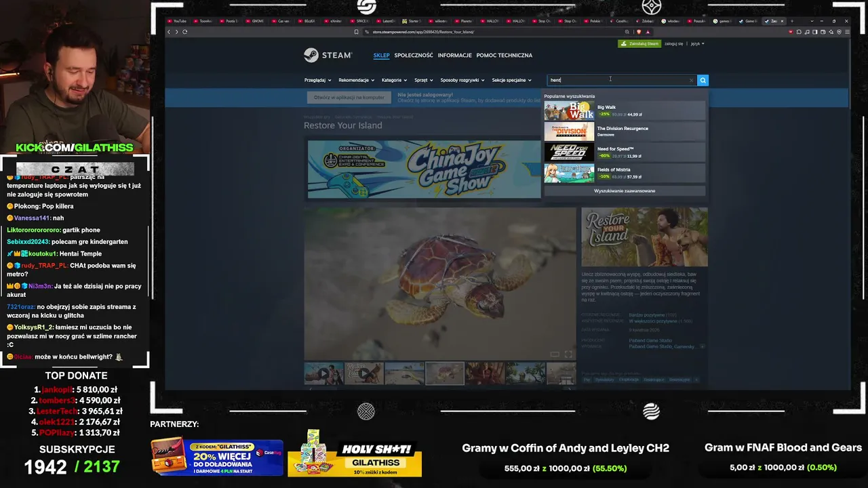
Task: Open the Bardzo pozytywne reviews link
Action: pyautogui.click(x=648, y=314)
